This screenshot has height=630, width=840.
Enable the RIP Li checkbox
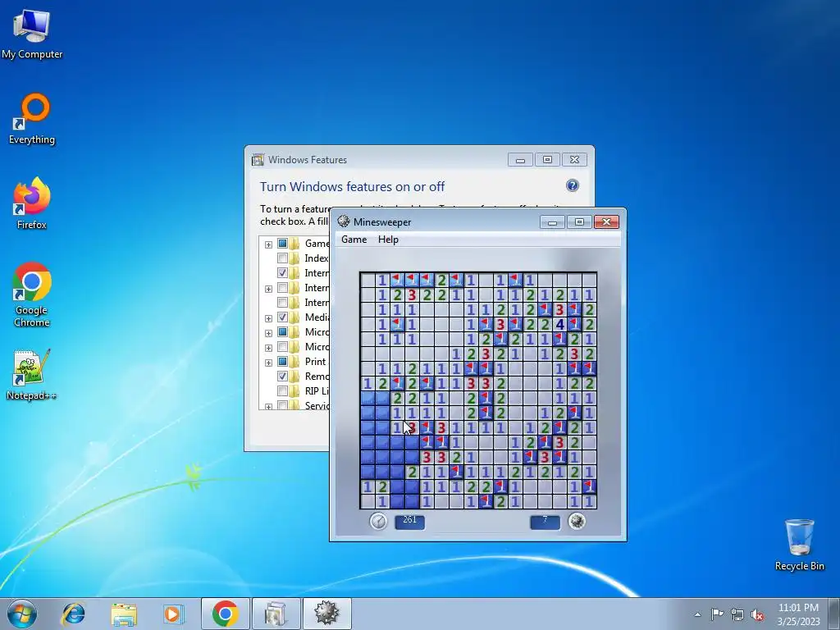tap(282, 391)
